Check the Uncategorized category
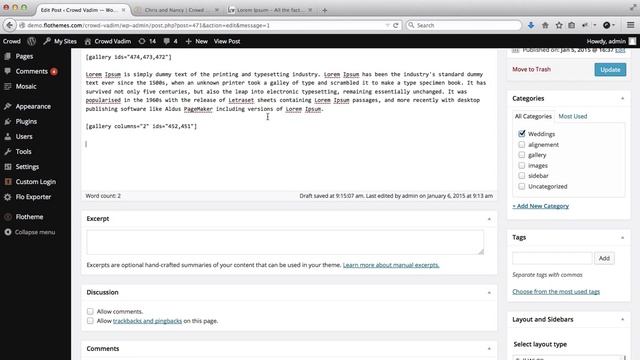The image size is (640, 360). click(522, 186)
